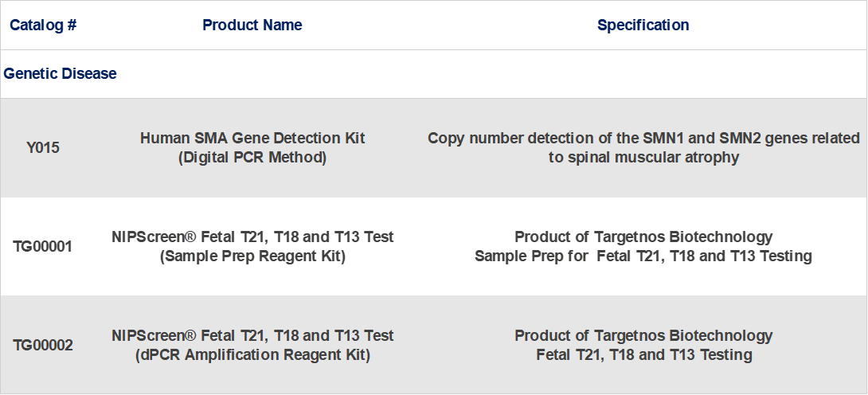
Task: Select the Genetic Disease section heading
Action: click(x=60, y=73)
